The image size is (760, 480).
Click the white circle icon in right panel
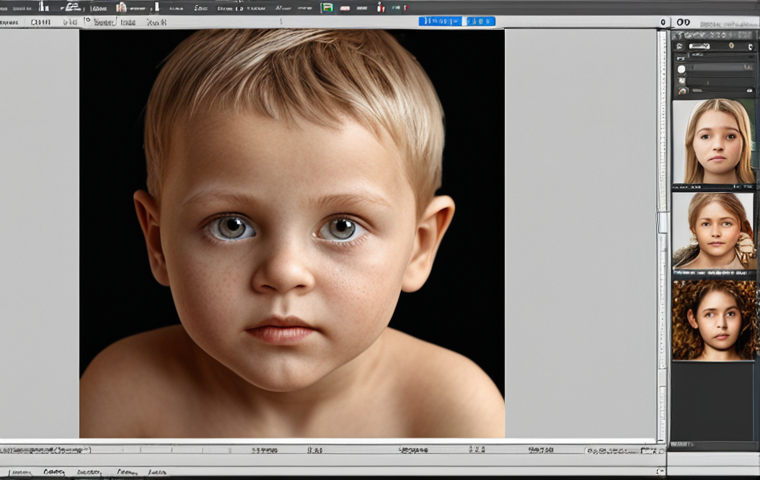click(x=682, y=69)
